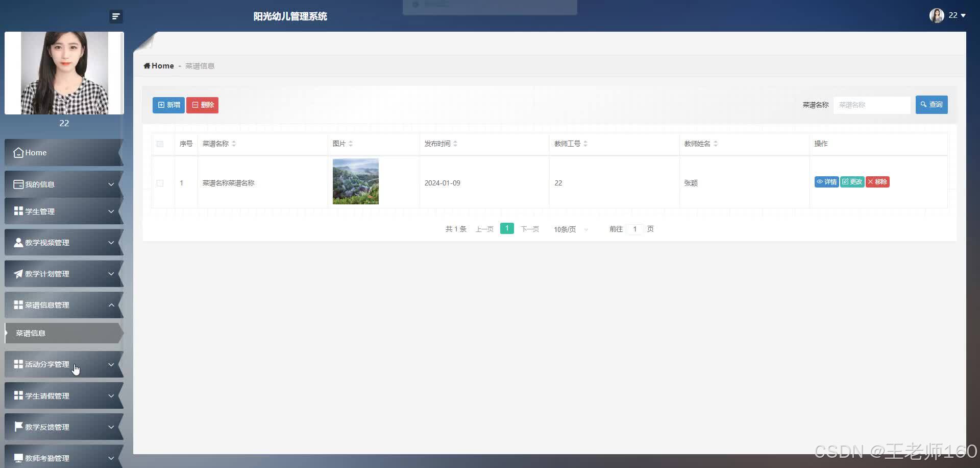Click the 我的信息 card icon
Image resolution: width=980 pixels, height=468 pixels.
click(18, 184)
